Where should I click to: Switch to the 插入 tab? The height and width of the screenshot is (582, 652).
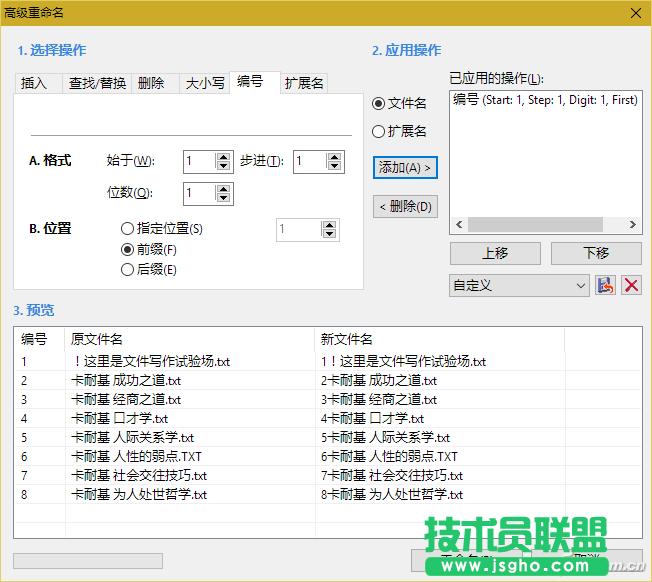[x=34, y=84]
